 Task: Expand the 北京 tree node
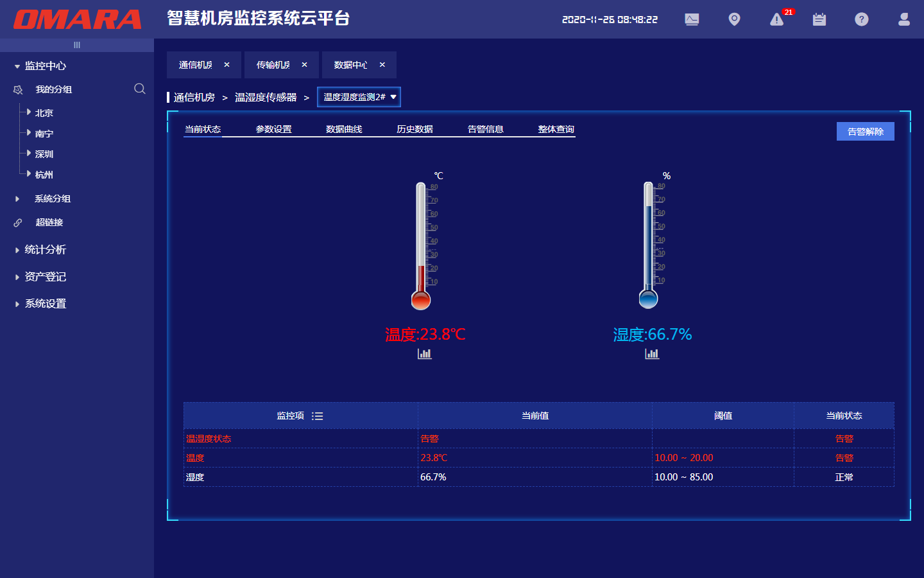coord(29,112)
